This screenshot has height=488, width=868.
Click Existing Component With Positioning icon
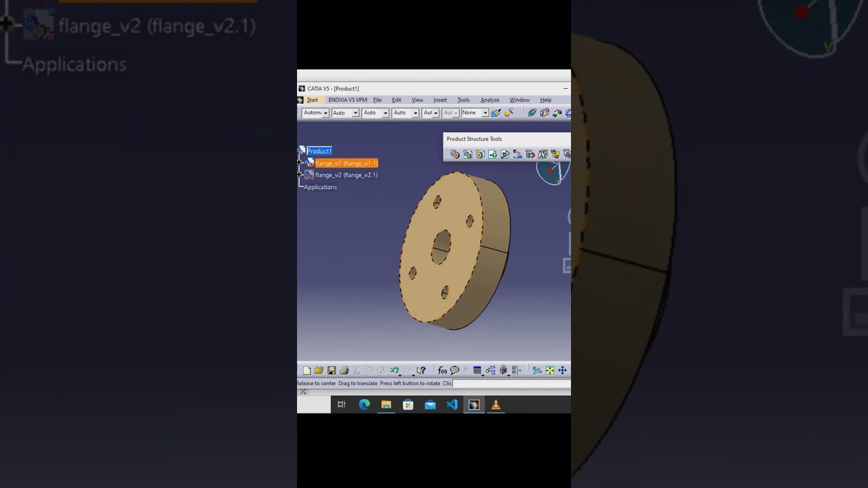[505, 155]
